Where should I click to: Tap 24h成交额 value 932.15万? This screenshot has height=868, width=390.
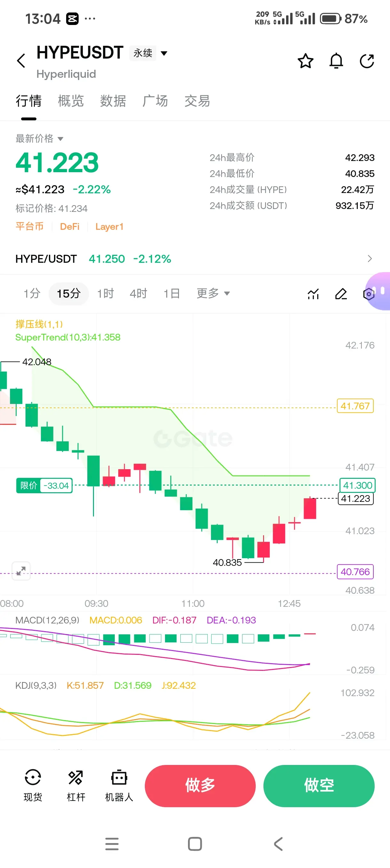pos(355,205)
